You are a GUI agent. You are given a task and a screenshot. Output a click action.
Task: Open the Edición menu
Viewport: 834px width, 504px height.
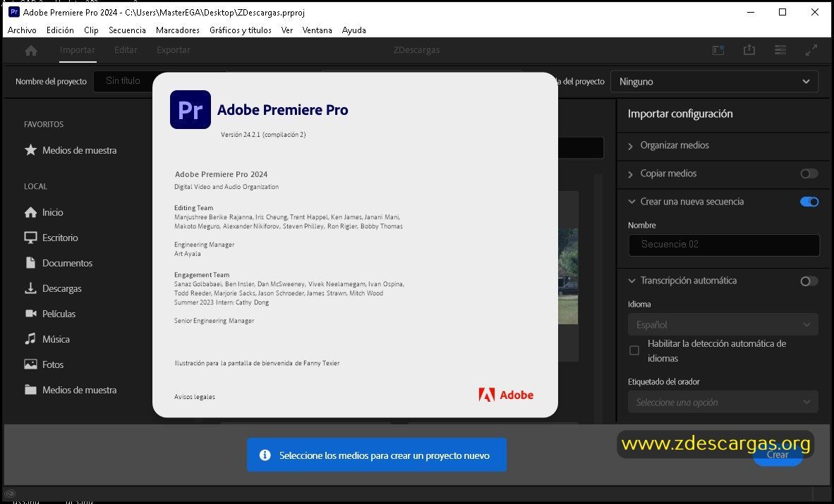pos(60,30)
